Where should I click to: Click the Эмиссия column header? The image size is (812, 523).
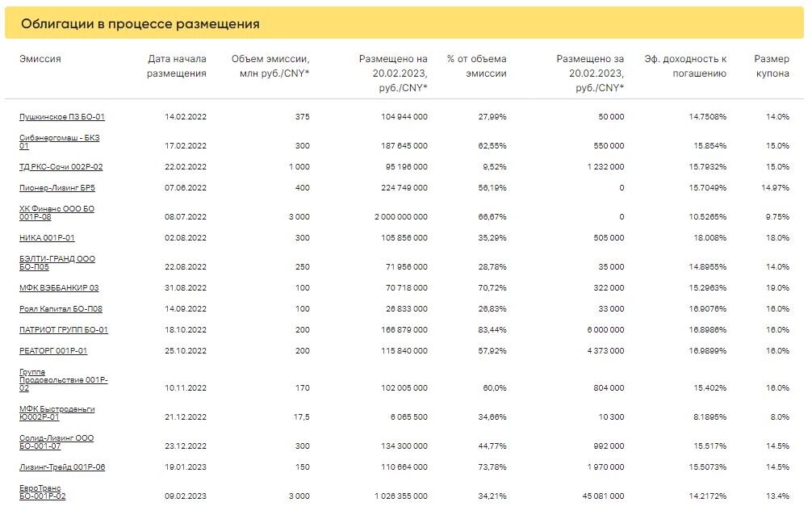(40, 59)
